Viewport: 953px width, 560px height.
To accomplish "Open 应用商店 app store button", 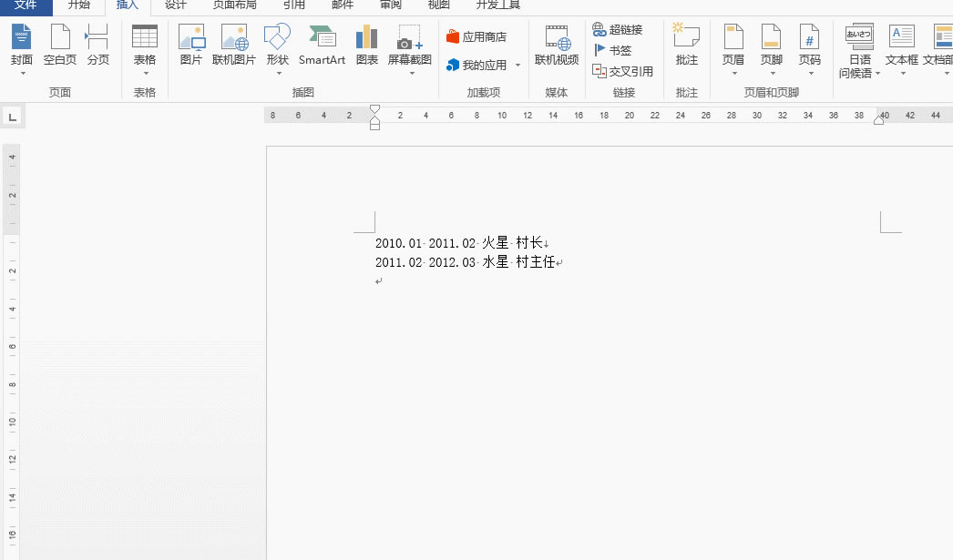I will point(476,37).
